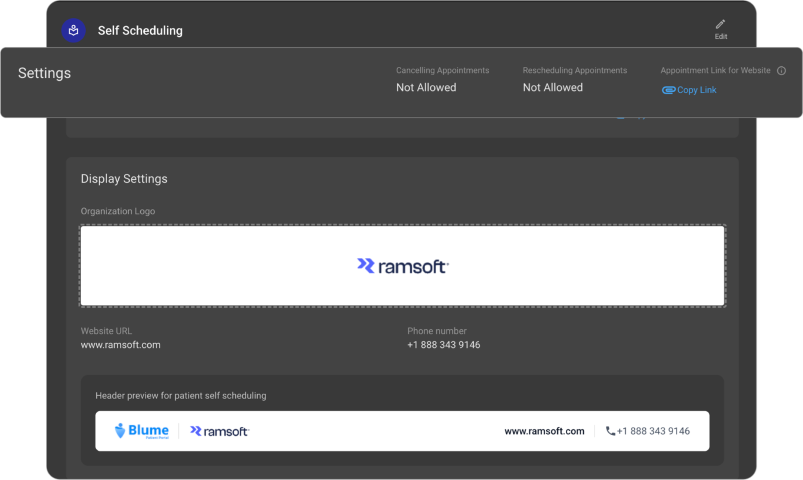Click the Self Scheduling page title
This screenshot has height=480, width=803.
[x=140, y=31]
